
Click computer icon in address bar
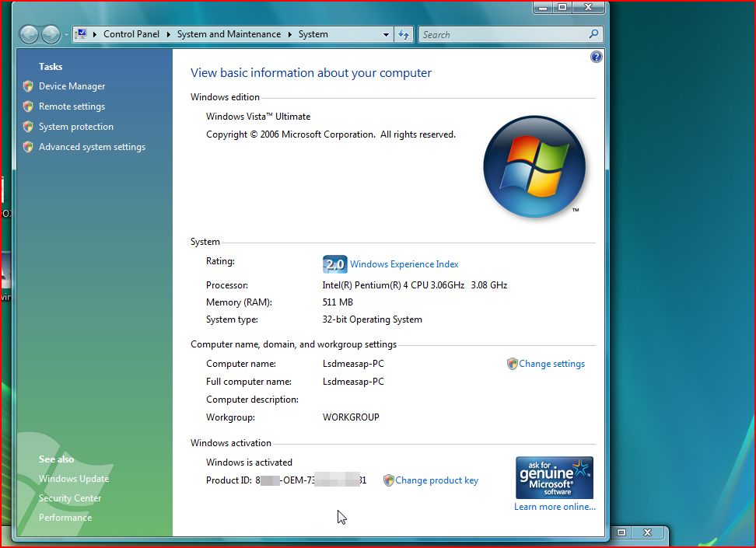(81, 33)
